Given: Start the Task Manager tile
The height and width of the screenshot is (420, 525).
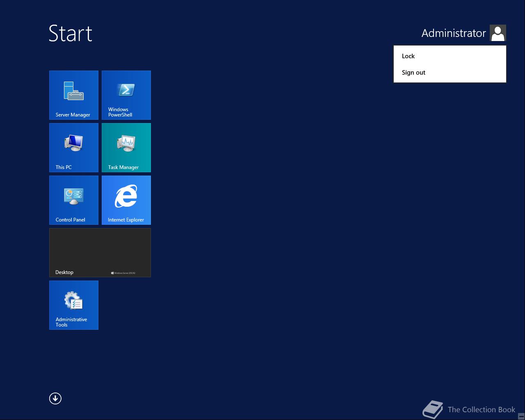Looking at the screenshot, I should 126,148.
